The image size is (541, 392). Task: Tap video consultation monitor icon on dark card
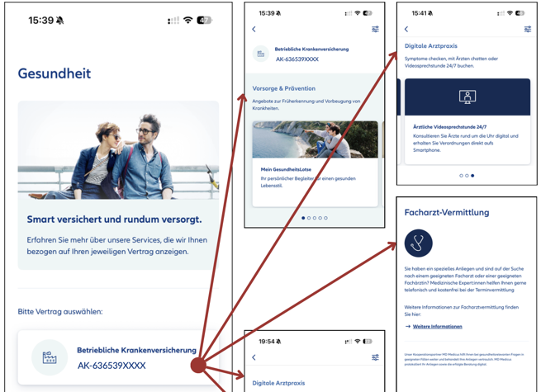(467, 97)
